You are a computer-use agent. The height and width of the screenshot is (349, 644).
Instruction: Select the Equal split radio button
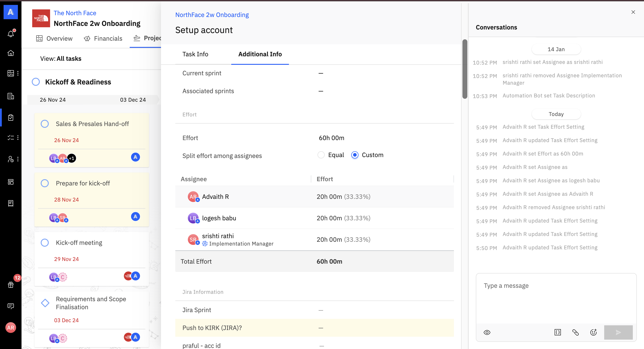[x=321, y=155]
